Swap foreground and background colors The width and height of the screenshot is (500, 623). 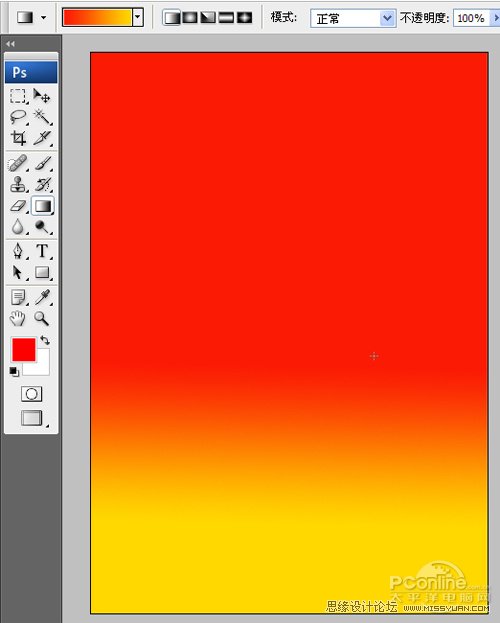[45, 341]
